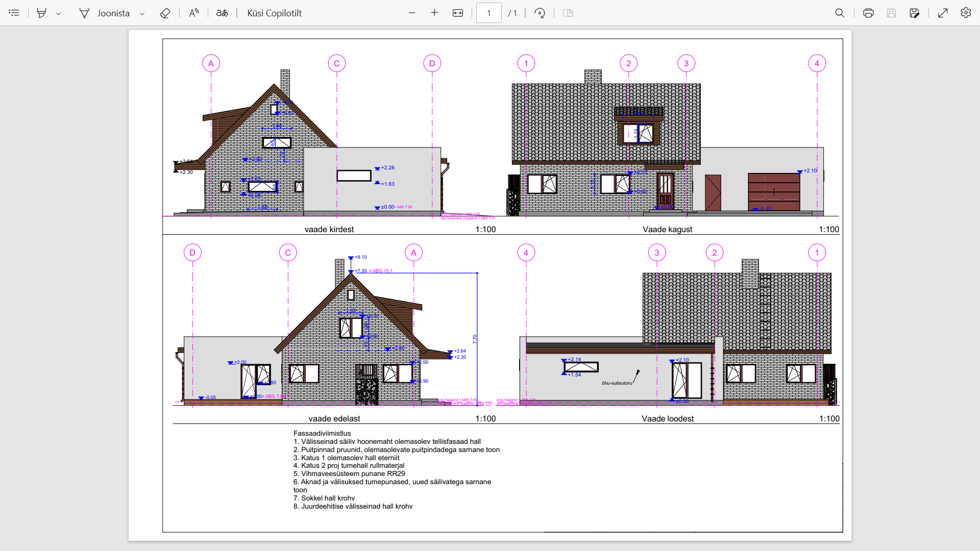980x551 pixels.
Task: Enter full screen mode
Action: coord(943,13)
